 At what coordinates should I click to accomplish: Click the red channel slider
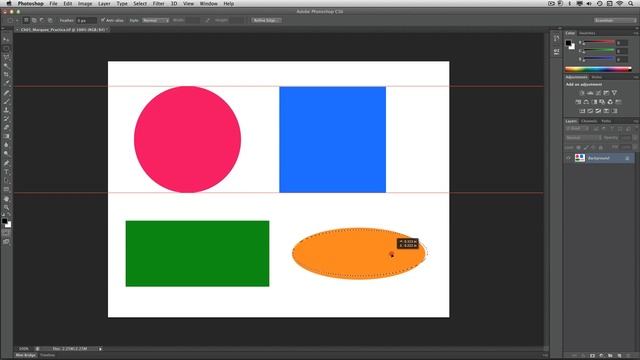click(598, 42)
